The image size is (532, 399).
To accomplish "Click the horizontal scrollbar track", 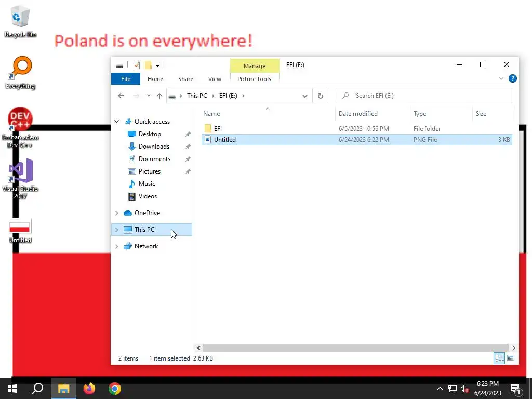I will click(x=355, y=348).
